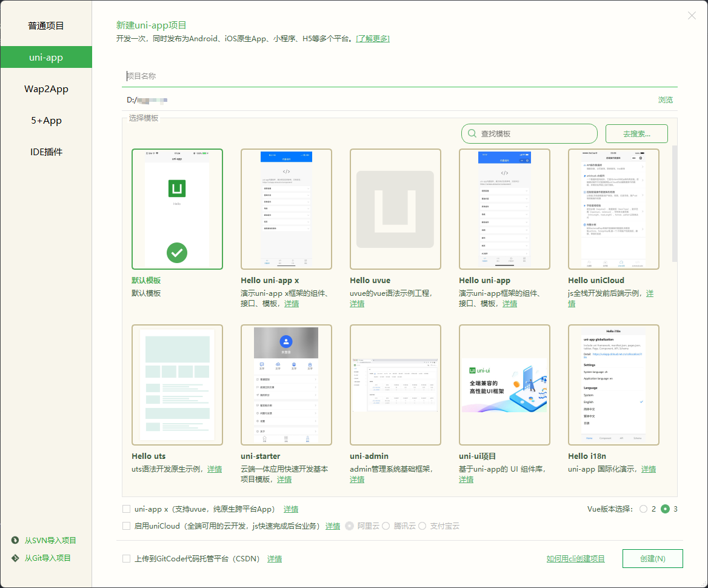
Task: Open 详情 link beside 启用uniCloud option
Action: 333,526
